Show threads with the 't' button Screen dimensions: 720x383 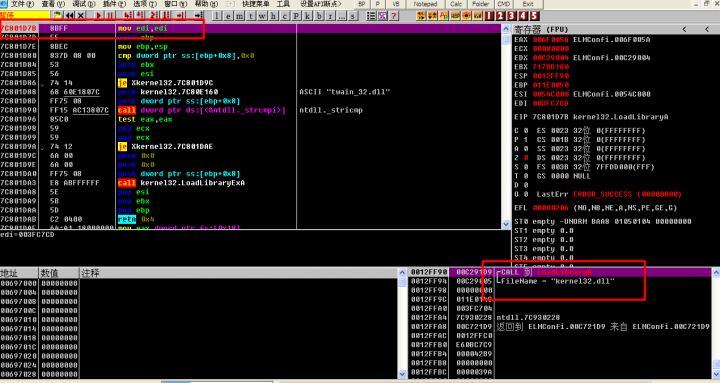click(251, 16)
